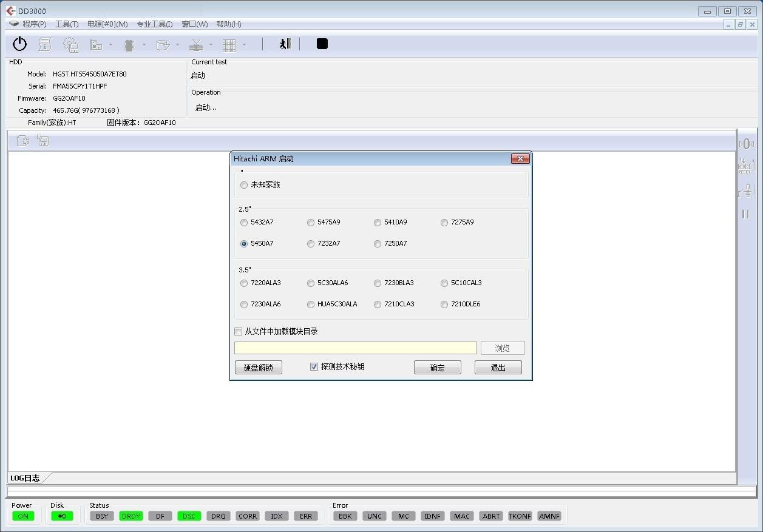This screenshot has height=532, width=763.
Task: Choose the 5C10CAL3 radio button
Action: (444, 283)
